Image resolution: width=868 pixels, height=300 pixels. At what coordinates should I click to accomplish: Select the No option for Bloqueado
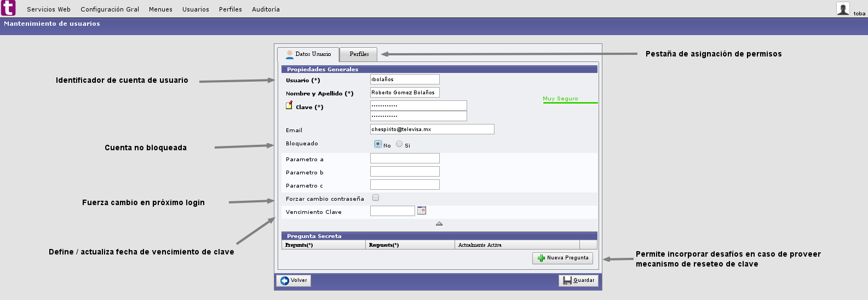[x=378, y=144]
